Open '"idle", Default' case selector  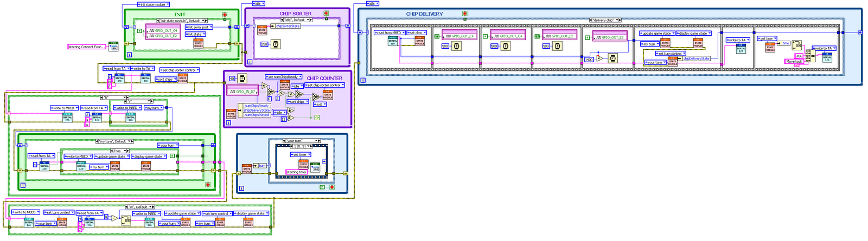click(x=297, y=20)
